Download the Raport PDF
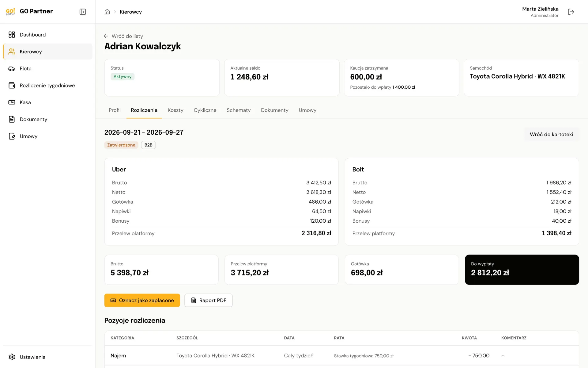Image resolution: width=588 pixels, height=368 pixels. [x=209, y=300]
